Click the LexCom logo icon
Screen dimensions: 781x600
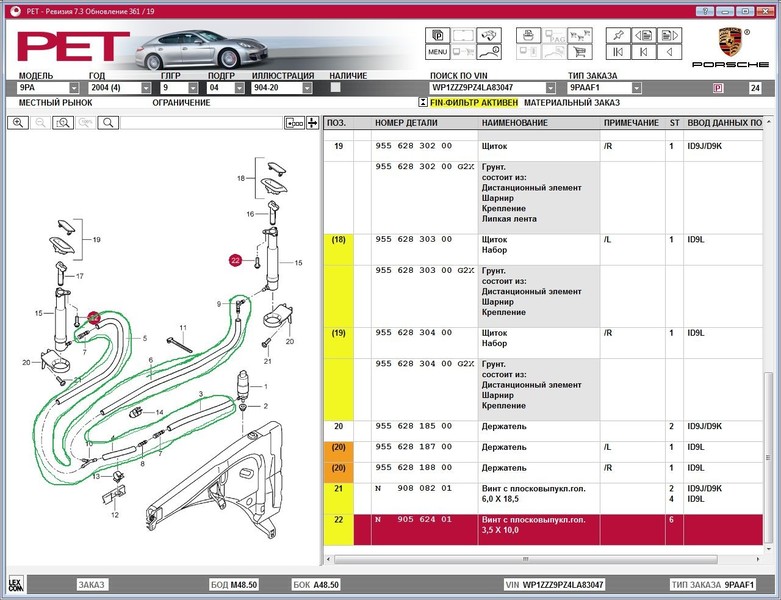[x=15, y=584]
